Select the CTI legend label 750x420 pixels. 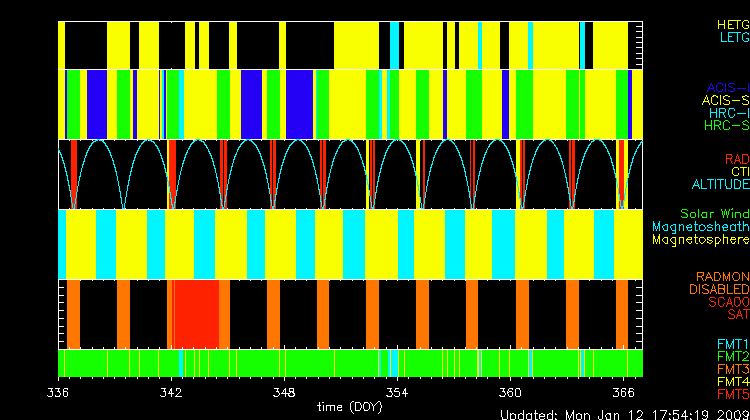point(739,172)
